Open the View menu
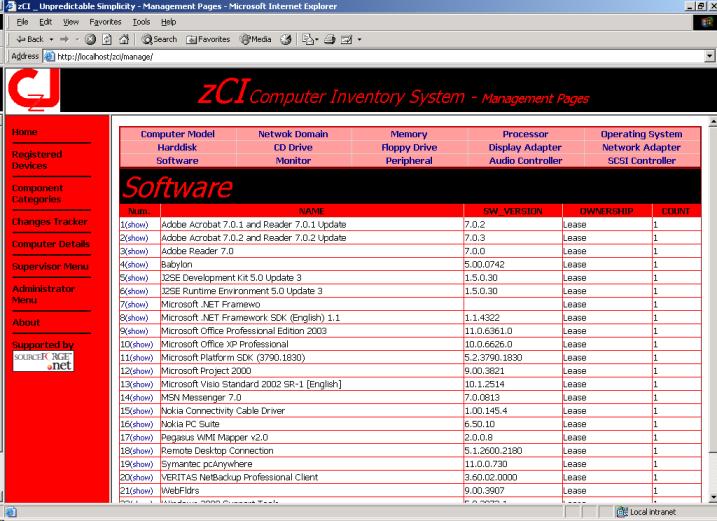717x521 pixels. point(71,22)
